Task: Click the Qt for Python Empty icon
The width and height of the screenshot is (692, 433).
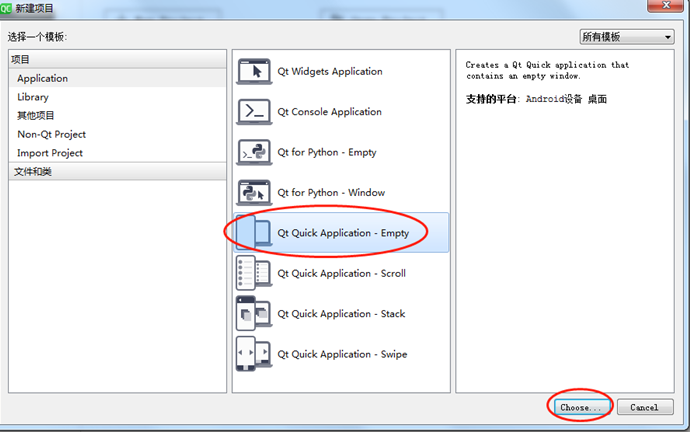Action: coord(254,152)
